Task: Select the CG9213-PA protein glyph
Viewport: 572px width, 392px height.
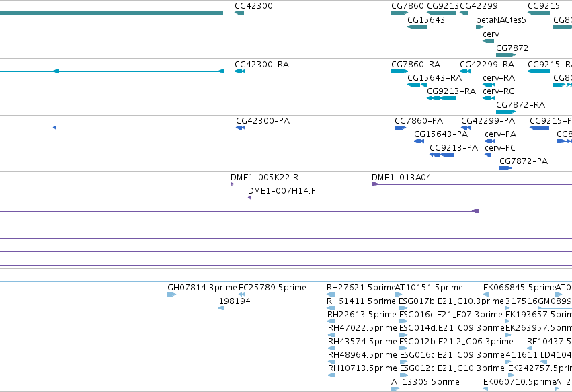Action: (x=442, y=155)
